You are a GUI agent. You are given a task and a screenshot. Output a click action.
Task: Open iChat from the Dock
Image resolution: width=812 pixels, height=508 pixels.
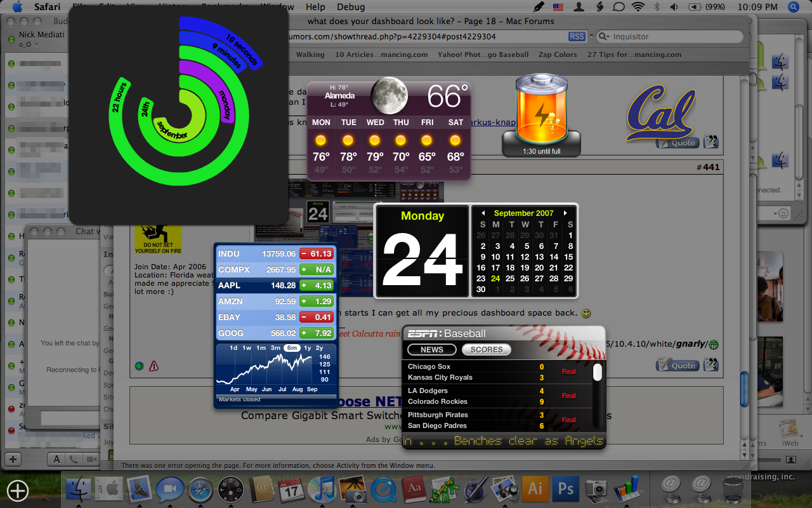[x=169, y=489]
